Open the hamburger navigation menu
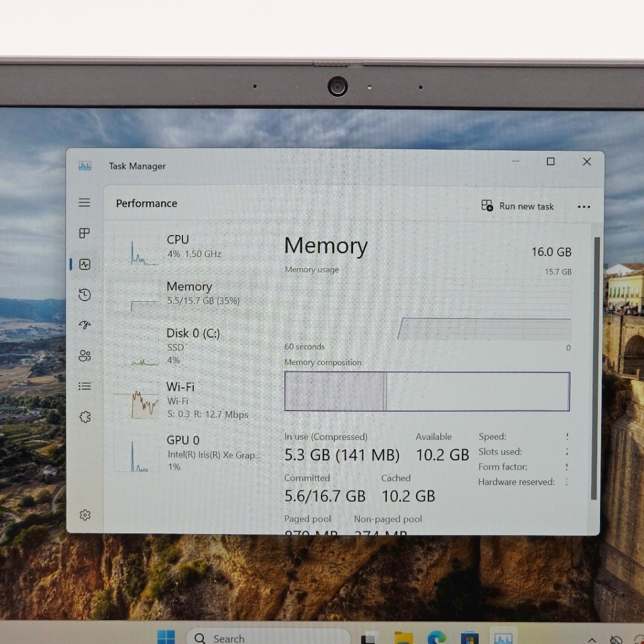This screenshot has height=644, width=644. 85,202
